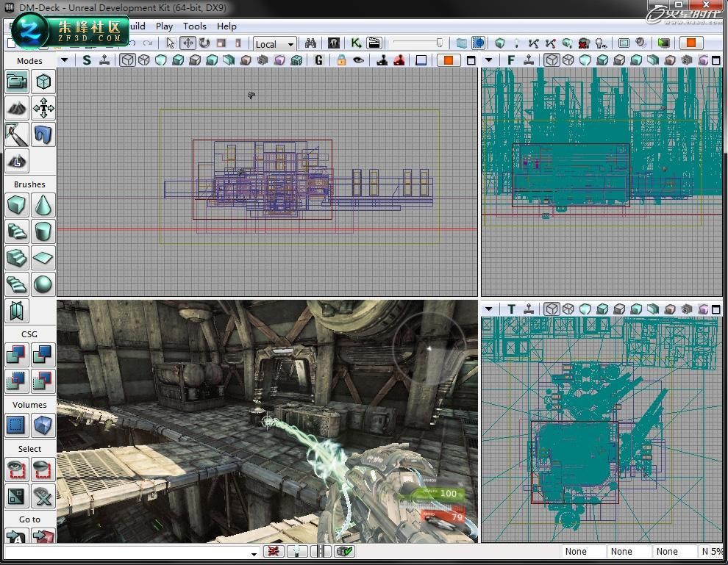This screenshot has height=565, width=728.
Task: Click the Build Geometry cube icon
Action: coord(500,43)
